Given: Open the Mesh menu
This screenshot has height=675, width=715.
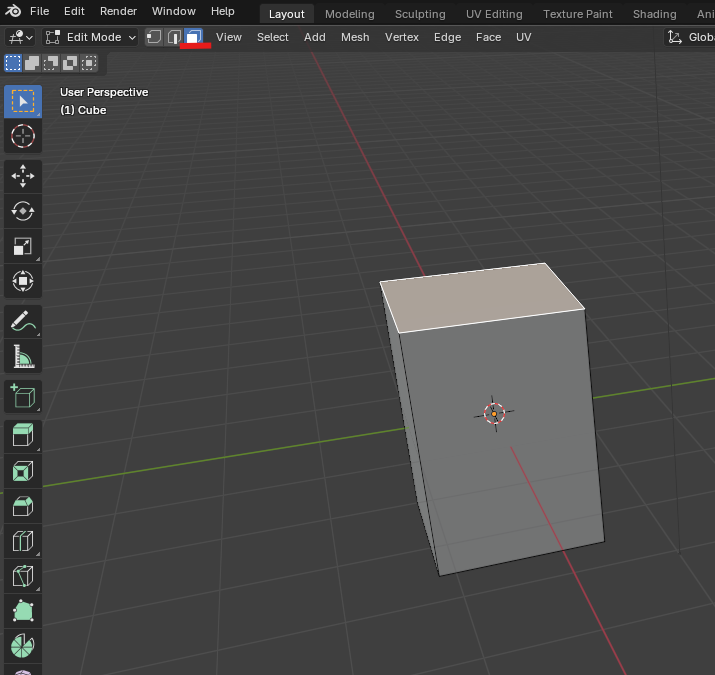Looking at the screenshot, I should click(x=355, y=37).
